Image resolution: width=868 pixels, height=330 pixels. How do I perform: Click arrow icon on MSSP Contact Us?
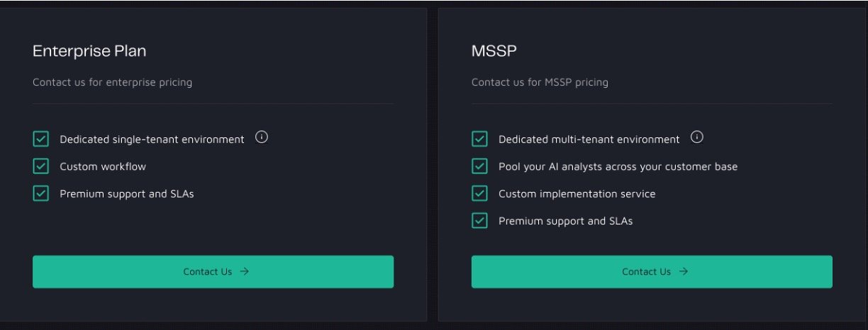tap(684, 271)
